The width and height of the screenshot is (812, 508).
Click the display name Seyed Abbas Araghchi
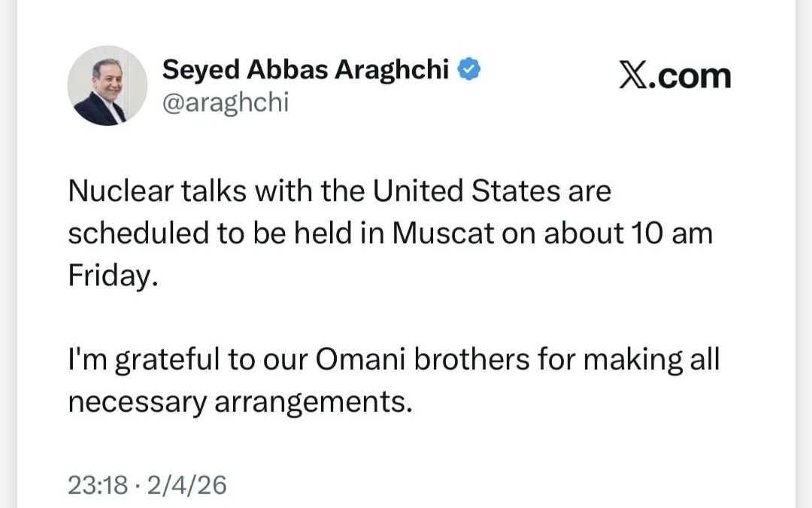(305, 71)
